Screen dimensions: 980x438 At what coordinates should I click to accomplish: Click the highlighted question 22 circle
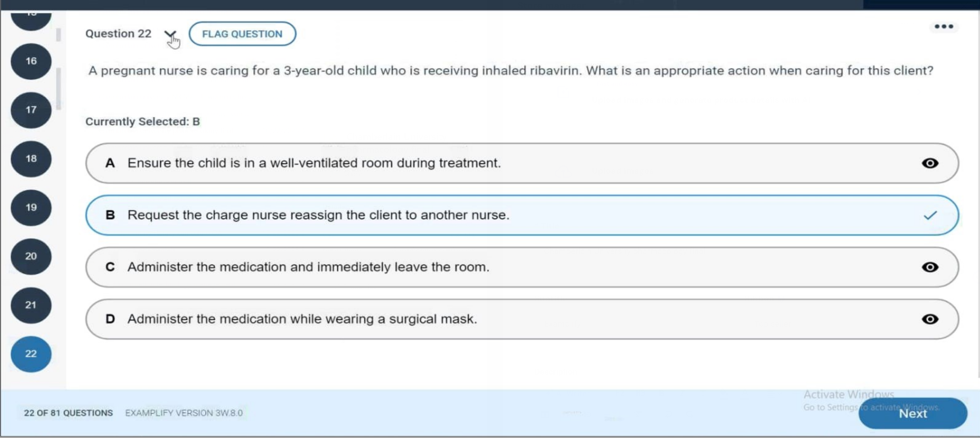[x=31, y=354]
